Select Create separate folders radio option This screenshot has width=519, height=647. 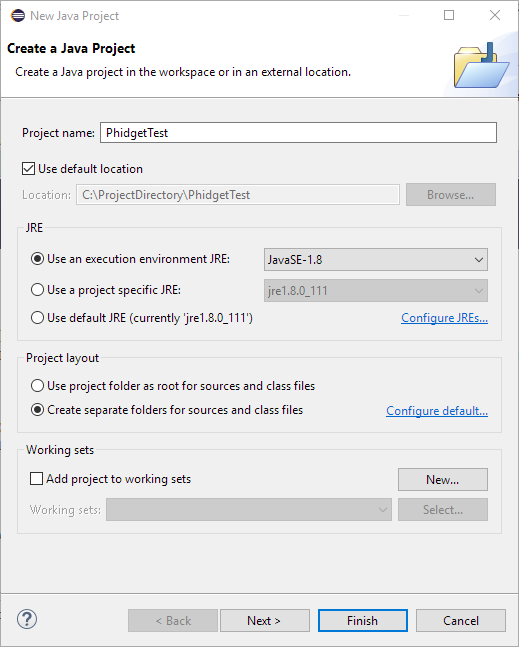click(38, 410)
